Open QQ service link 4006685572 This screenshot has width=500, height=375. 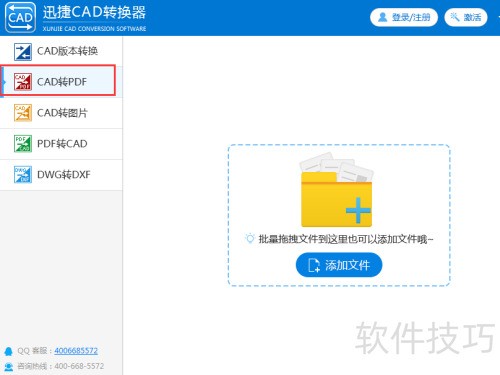[x=76, y=351]
